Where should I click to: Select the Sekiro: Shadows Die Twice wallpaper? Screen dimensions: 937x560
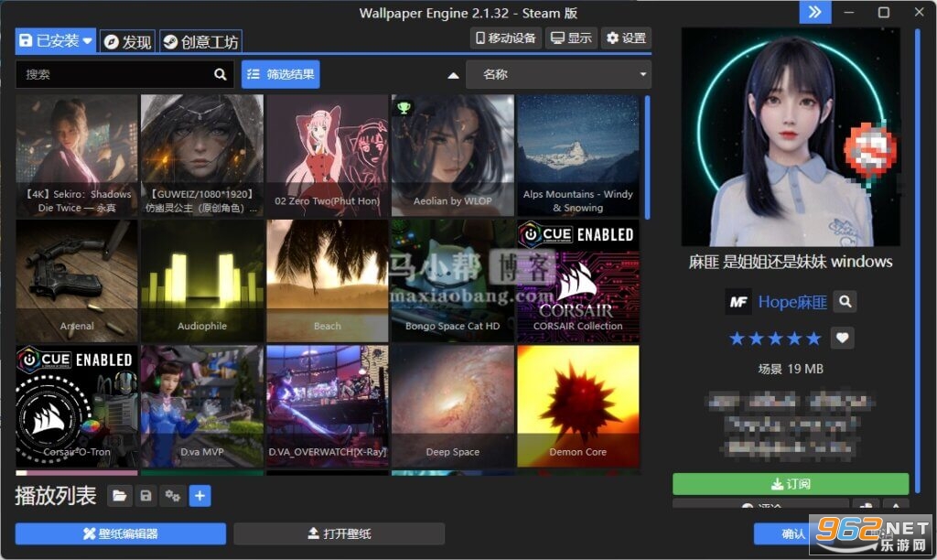[x=77, y=155]
